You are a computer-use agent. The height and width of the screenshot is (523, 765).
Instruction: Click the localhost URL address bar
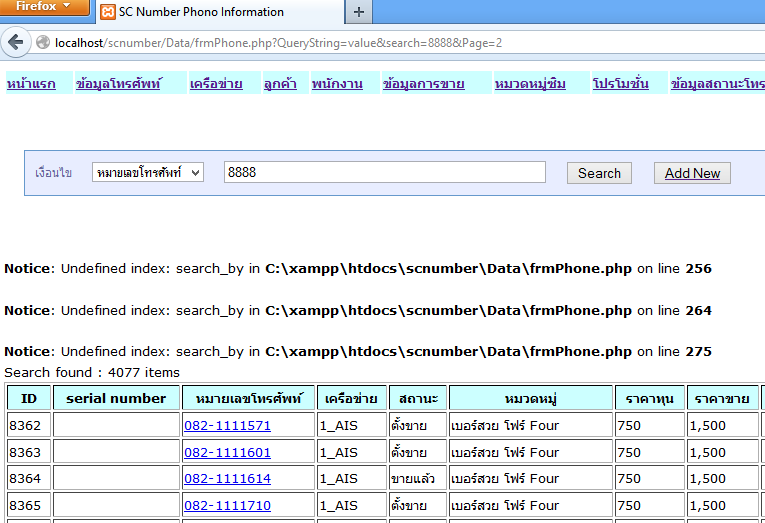[278, 43]
